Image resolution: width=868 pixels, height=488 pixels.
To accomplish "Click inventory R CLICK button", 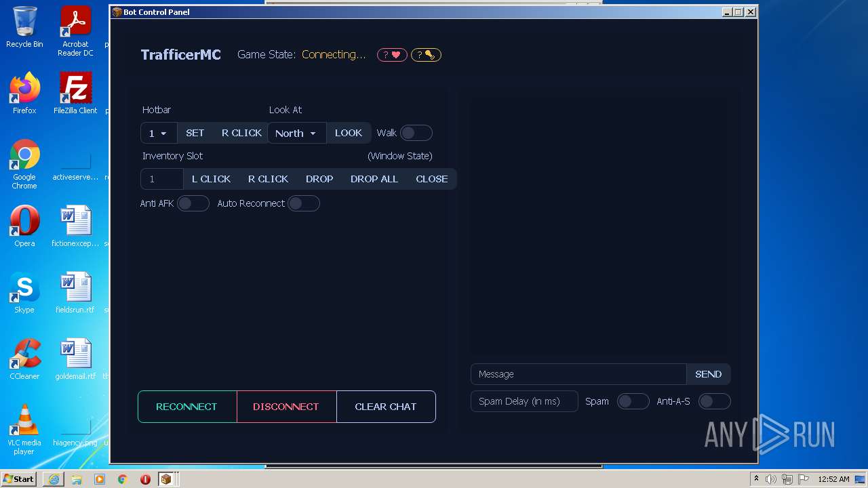I will 268,179.
